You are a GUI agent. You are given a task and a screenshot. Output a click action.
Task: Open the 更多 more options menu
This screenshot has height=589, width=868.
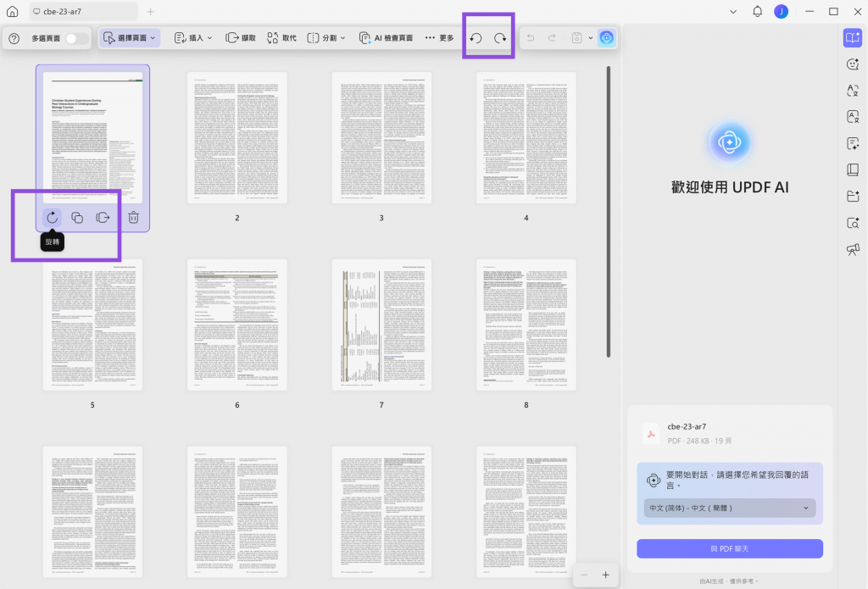440,38
